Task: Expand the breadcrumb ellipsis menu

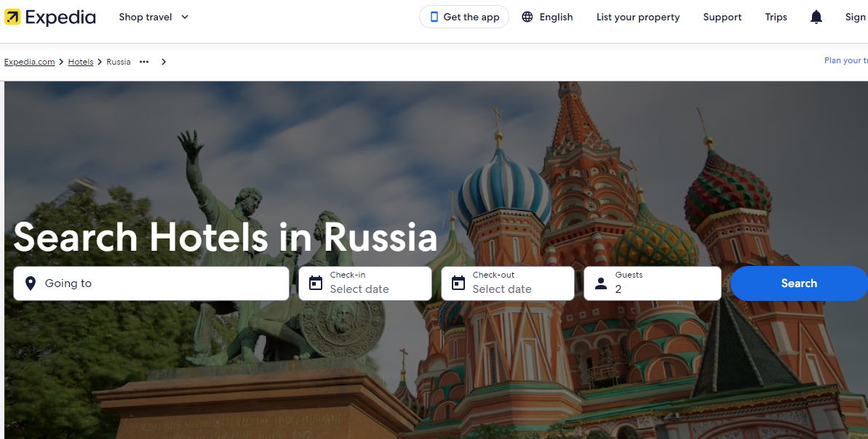Action: pos(144,62)
